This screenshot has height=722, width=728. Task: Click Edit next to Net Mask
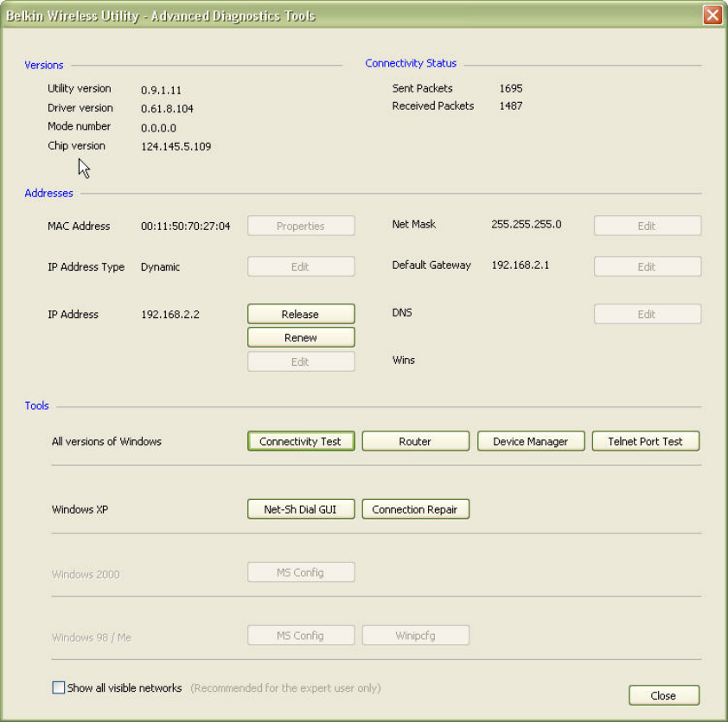[x=648, y=226]
